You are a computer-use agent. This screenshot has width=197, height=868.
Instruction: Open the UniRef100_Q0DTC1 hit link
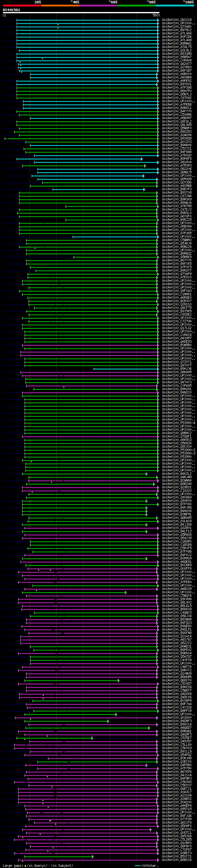tap(177, 833)
